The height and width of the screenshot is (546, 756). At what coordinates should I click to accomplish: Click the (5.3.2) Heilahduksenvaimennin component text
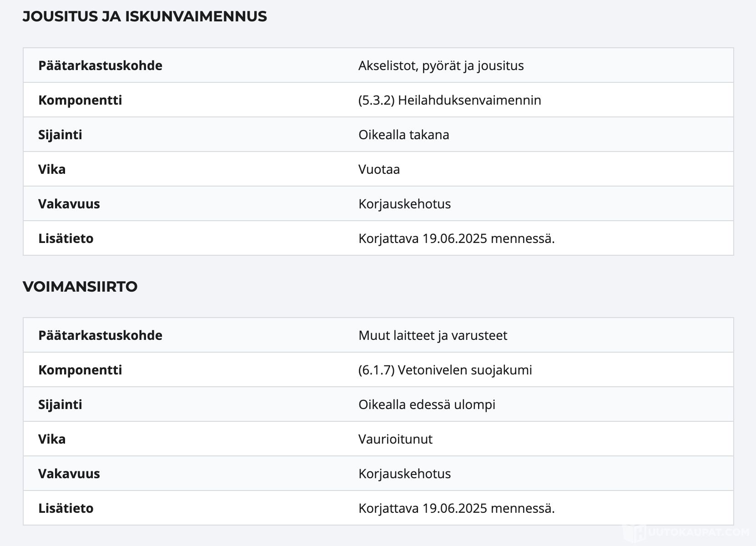click(x=449, y=100)
